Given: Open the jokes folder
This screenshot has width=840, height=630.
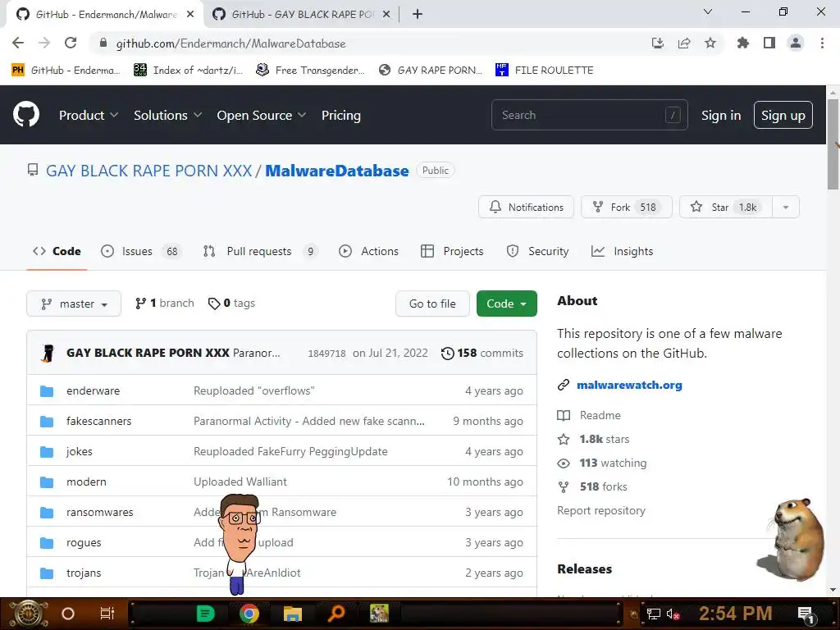Looking at the screenshot, I should pyautogui.click(x=80, y=452).
